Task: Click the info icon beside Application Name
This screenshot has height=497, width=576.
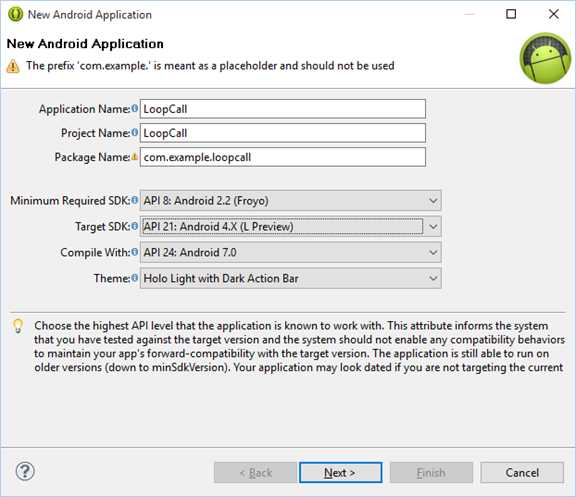Action: (134, 108)
